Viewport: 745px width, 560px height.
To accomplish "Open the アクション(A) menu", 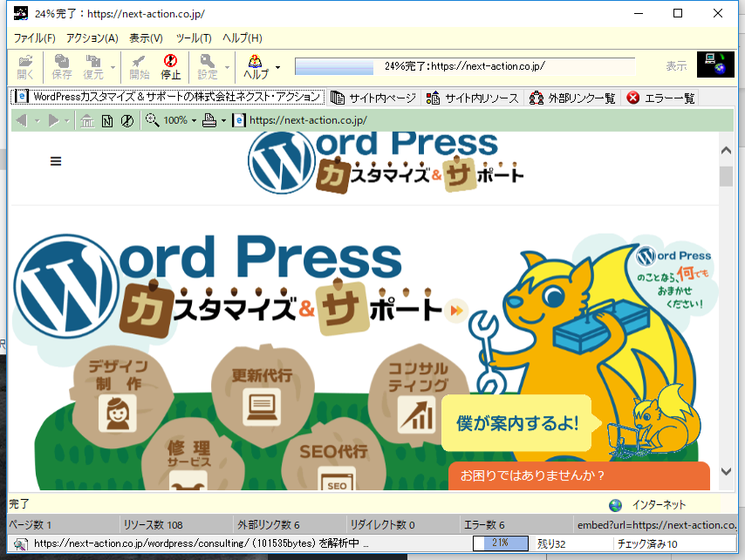I will (92, 38).
